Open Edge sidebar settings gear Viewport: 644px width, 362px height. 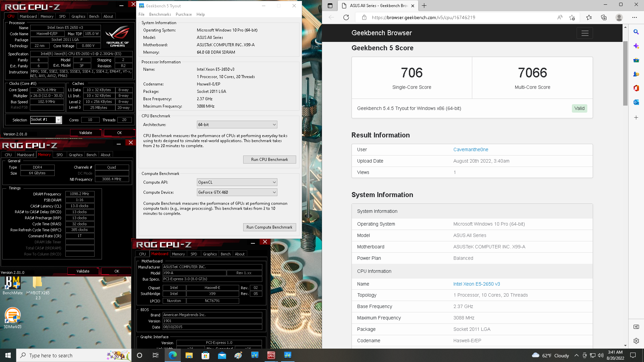click(x=636, y=341)
